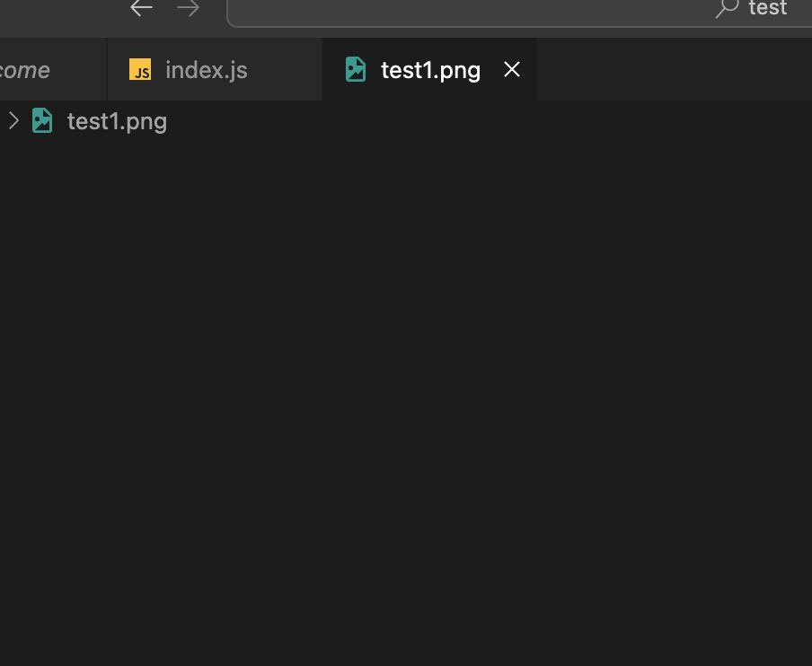Go forward using the right arrow
The width and height of the screenshot is (812, 666).
(189, 9)
